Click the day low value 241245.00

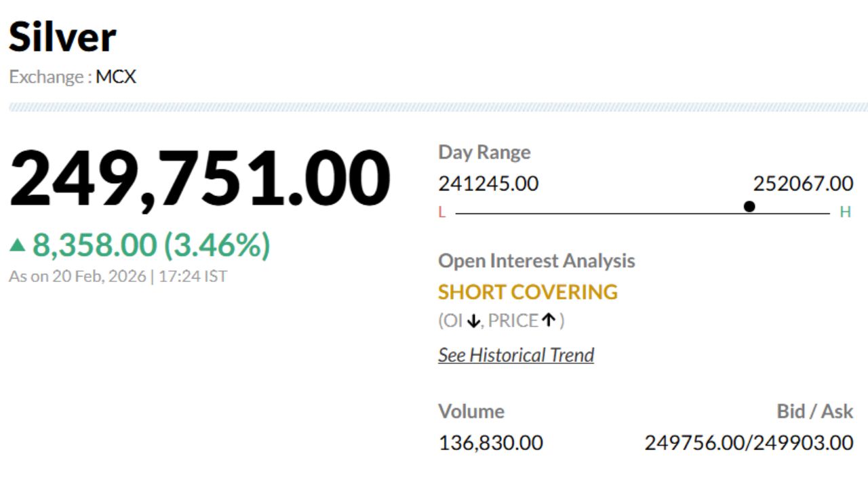click(488, 184)
